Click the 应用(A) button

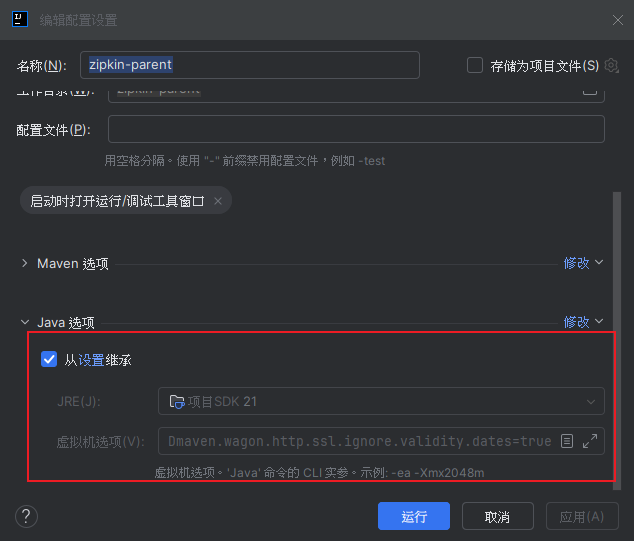click(x=582, y=516)
